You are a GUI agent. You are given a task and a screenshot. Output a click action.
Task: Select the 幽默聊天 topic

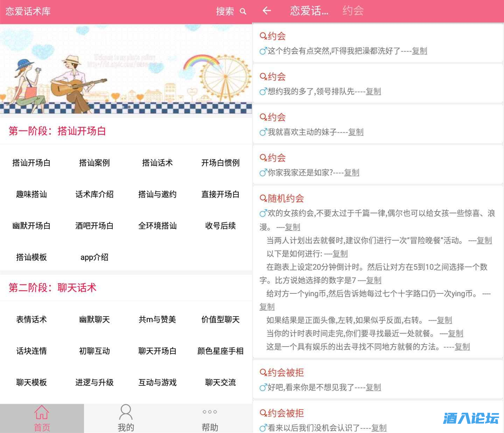click(x=94, y=319)
